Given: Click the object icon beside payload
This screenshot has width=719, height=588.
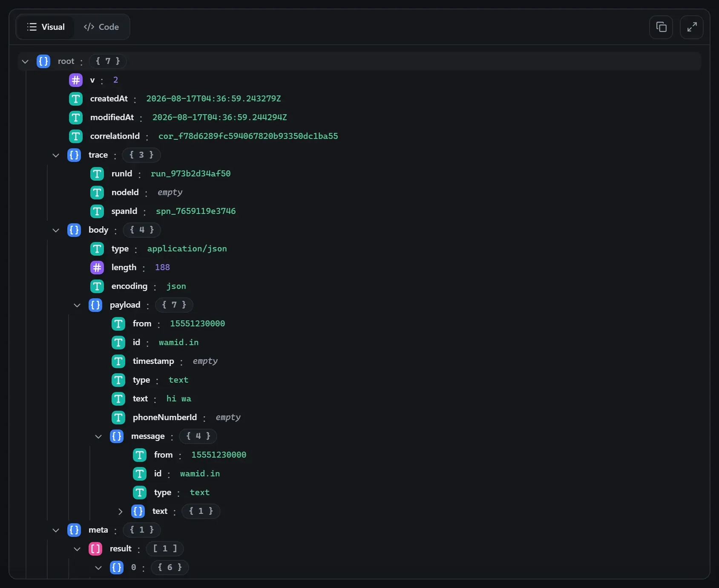Looking at the screenshot, I should click(95, 305).
